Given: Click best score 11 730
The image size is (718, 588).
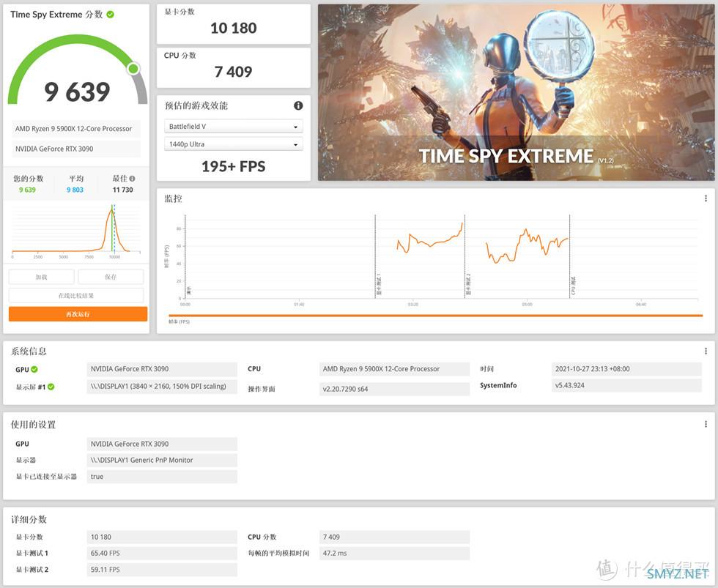Looking at the screenshot, I should (x=123, y=190).
